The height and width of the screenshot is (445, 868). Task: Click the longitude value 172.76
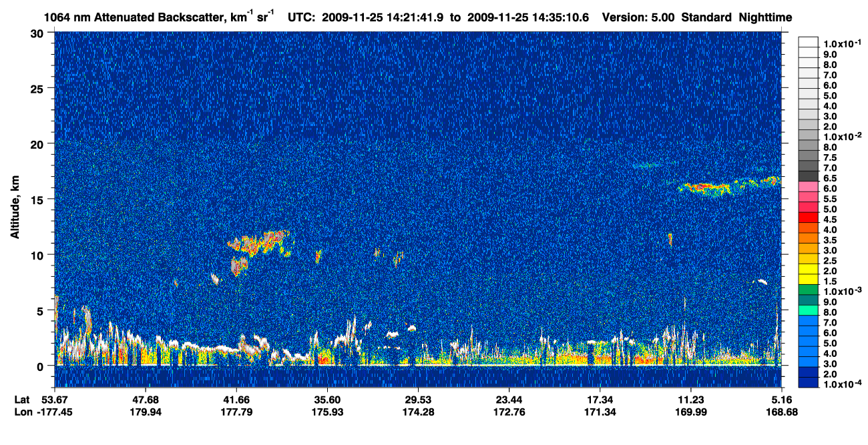click(x=509, y=412)
